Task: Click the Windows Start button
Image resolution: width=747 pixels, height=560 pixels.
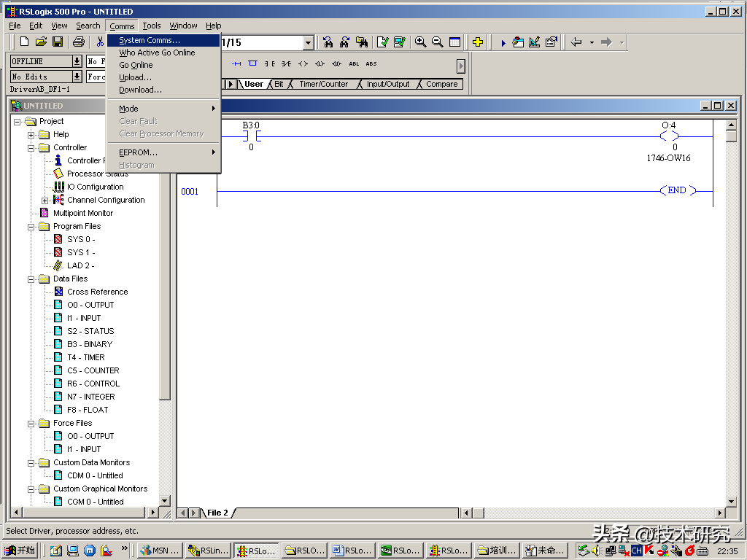Action: (x=20, y=551)
